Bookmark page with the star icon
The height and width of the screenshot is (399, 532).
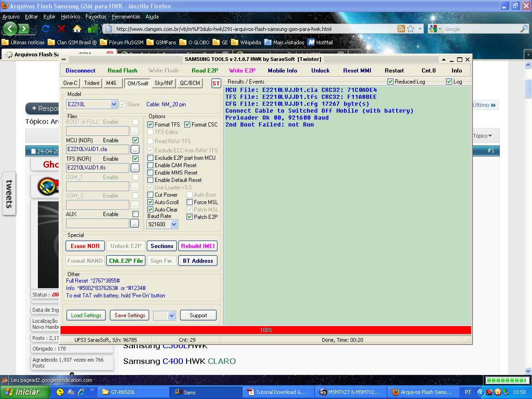tap(411, 29)
